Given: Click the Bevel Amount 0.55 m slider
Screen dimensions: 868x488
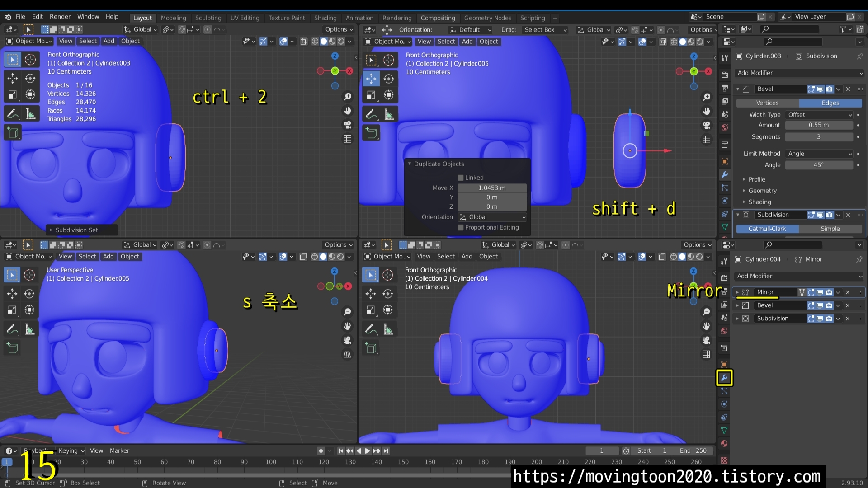Looking at the screenshot, I should pos(819,125).
